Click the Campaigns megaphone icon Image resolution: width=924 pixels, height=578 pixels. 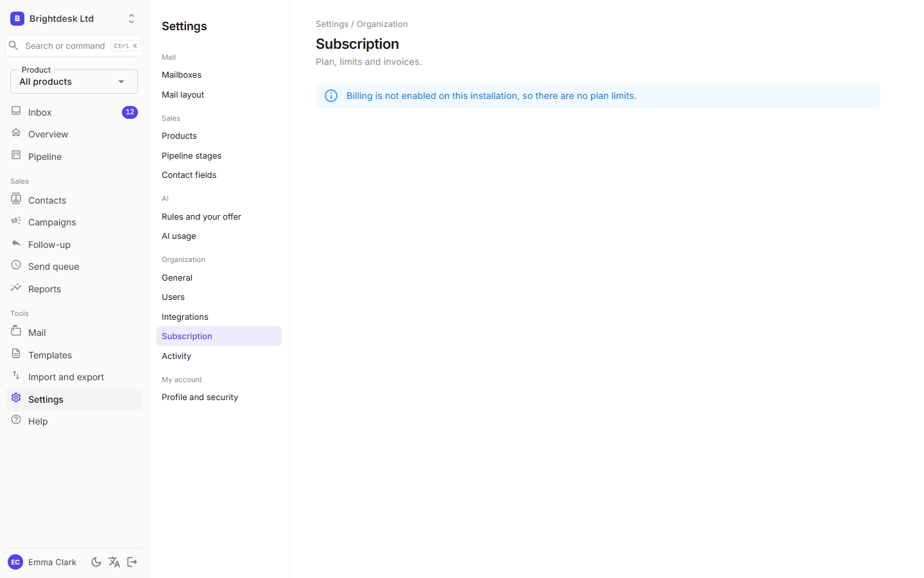pos(16,221)
